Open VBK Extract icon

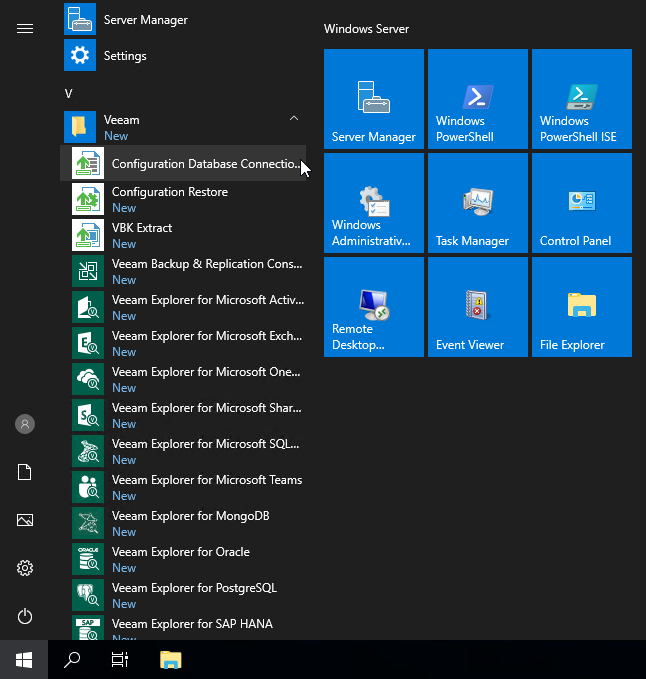click(x=88, y=235)
